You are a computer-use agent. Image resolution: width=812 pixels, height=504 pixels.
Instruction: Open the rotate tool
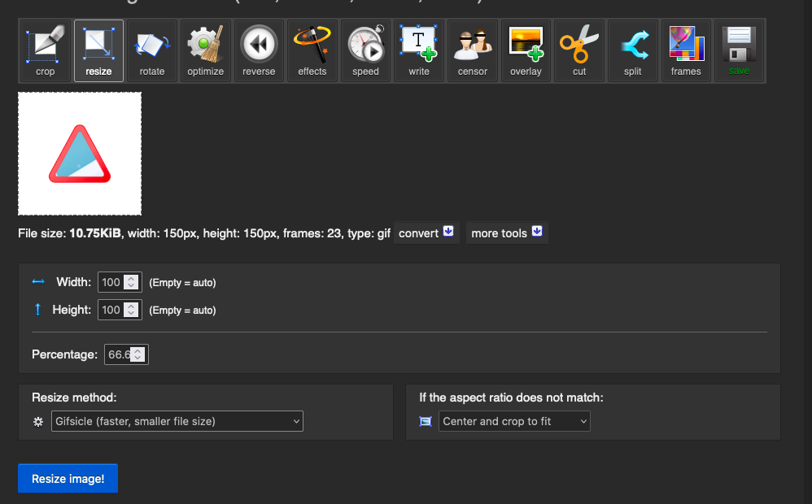(151, 50)
